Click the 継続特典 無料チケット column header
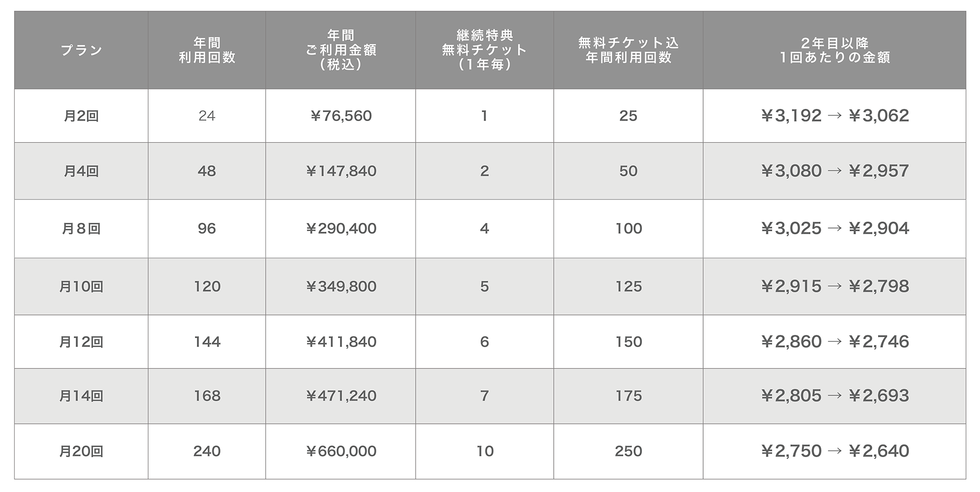The height and width of the screenshot is (492, 980). pos(485,50)
